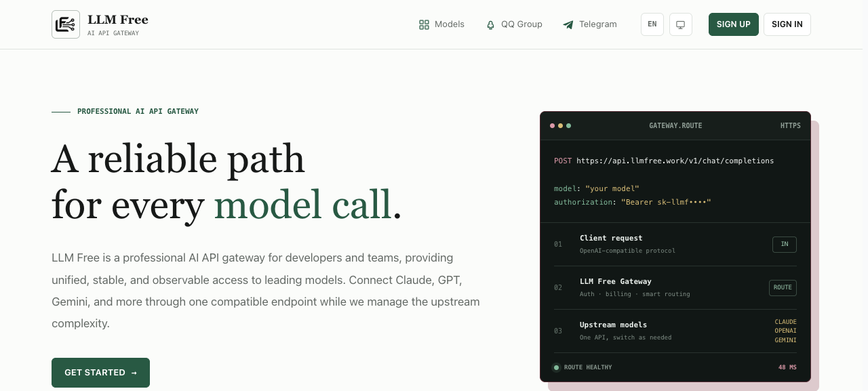The height and width of the screenshot is (391, 868).
Task: Open the Telegram nav item
Action: click(x=590, y=24)
